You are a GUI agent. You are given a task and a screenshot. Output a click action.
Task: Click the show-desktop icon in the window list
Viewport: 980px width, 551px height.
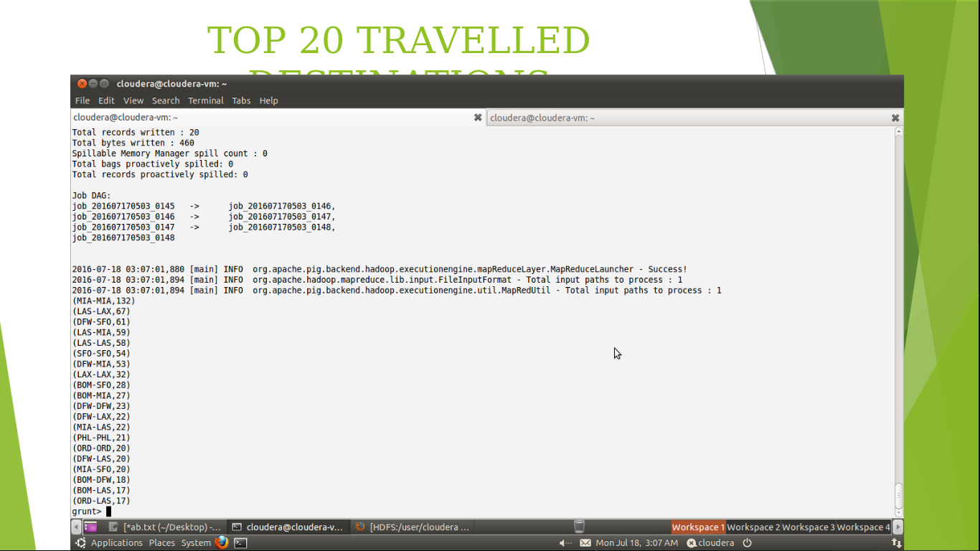click(x=90, y=527)
